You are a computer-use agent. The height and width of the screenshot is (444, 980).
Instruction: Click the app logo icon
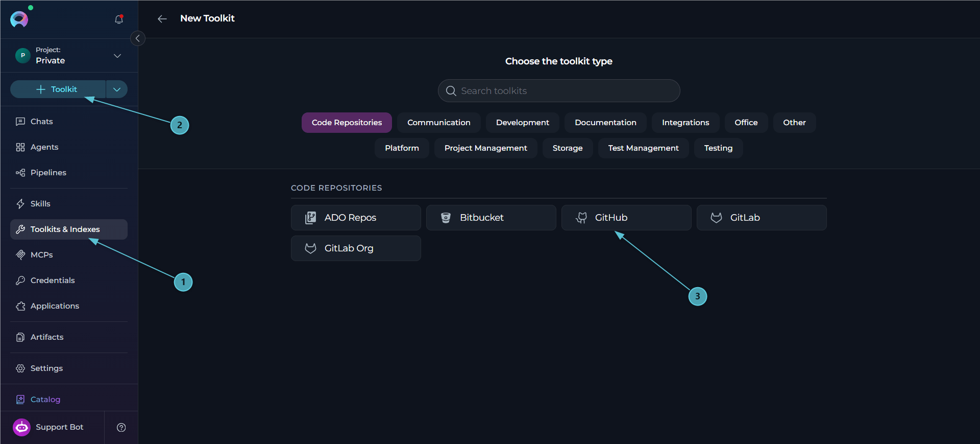[19, 19]
